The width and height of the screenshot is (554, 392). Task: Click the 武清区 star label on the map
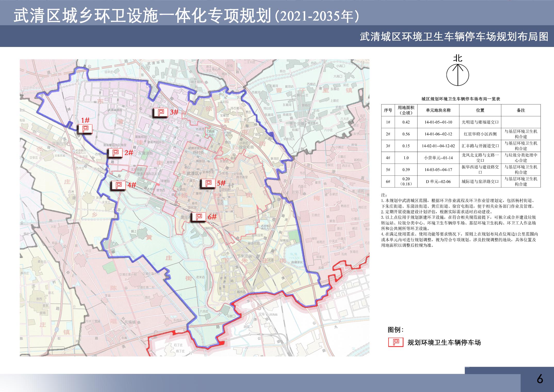192,173
